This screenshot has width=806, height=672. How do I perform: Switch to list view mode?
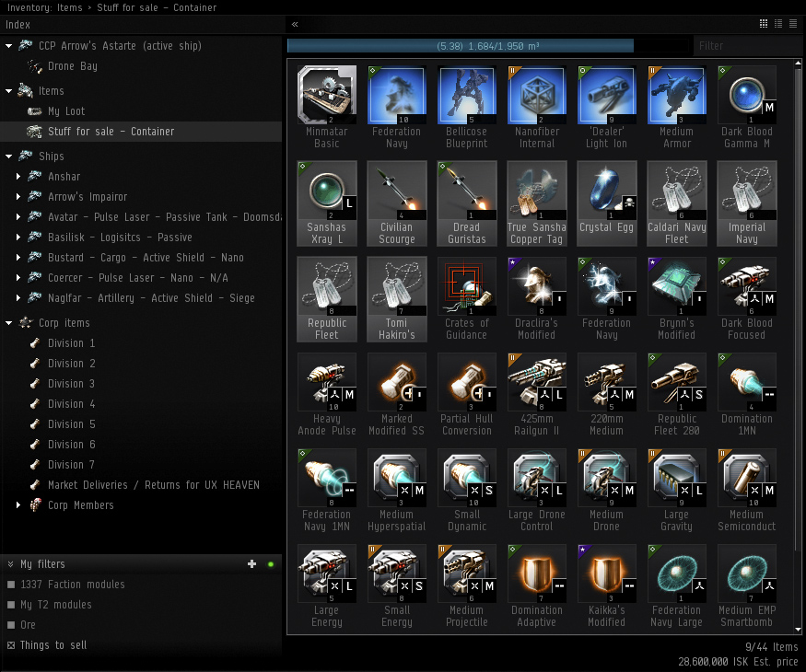[x=793, y=24]
